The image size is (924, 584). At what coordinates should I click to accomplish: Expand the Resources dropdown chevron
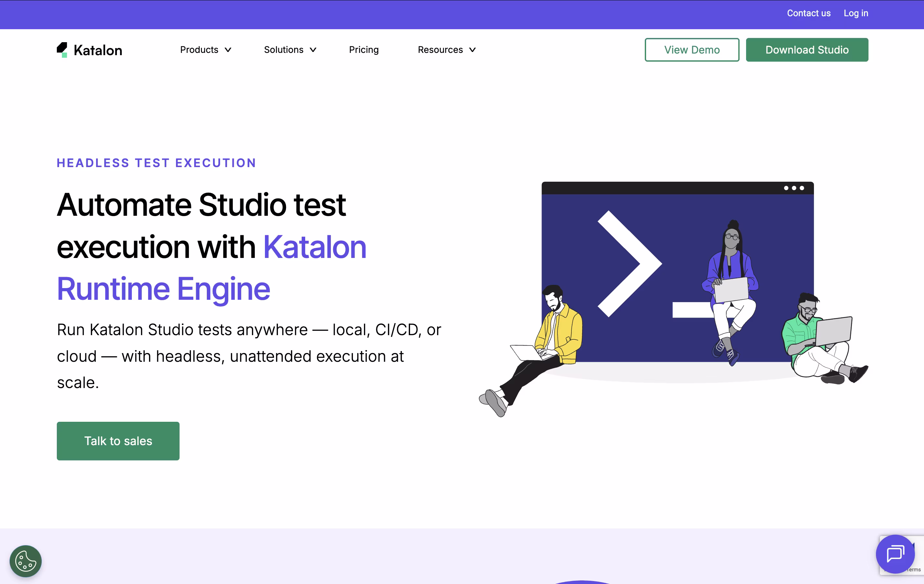[x=472, y=50]
